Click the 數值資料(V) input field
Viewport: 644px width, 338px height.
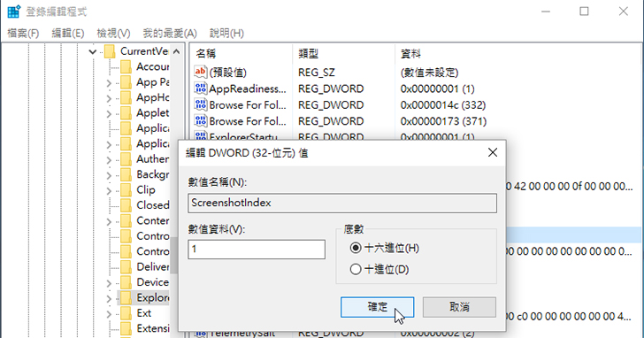point(257,250)
